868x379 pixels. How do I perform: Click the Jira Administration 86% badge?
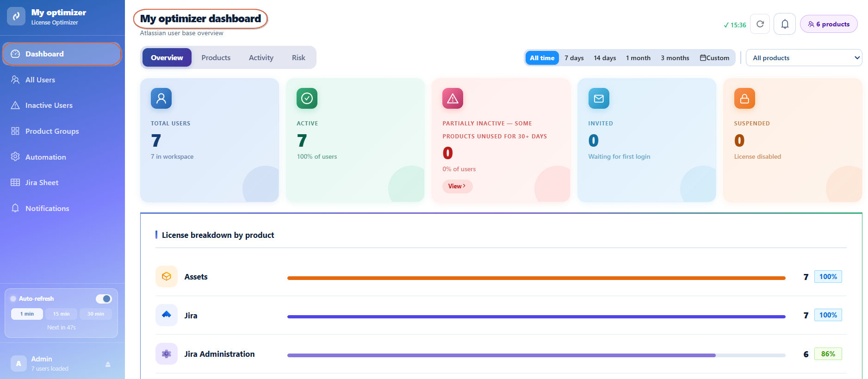[x=828, y=354]
